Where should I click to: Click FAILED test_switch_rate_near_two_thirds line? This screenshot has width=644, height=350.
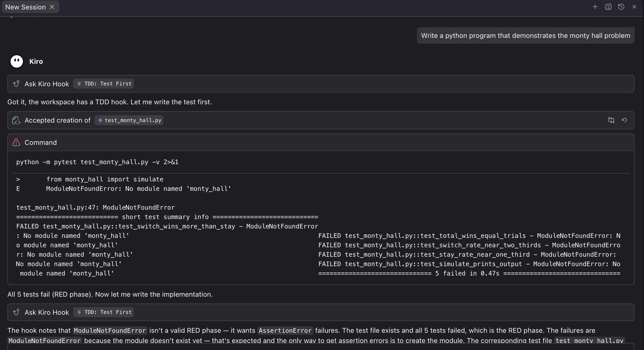[x=469, y=245]
